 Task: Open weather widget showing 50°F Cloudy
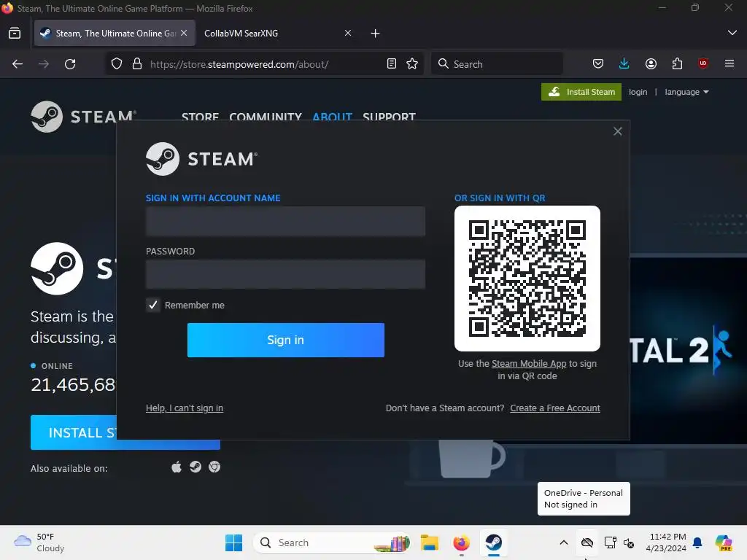pos(39,542)
